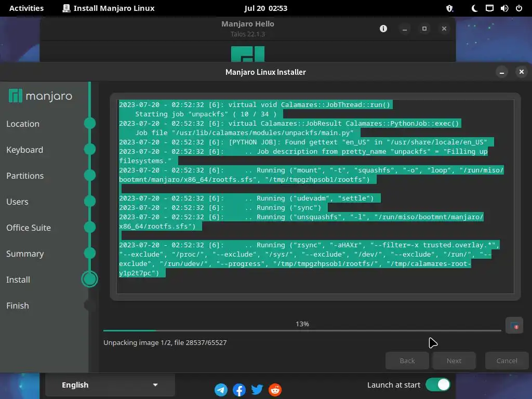This screenshot has height=399, width=532.
Task: Click the 13% installation progress bar
Action: coord(302,330)
